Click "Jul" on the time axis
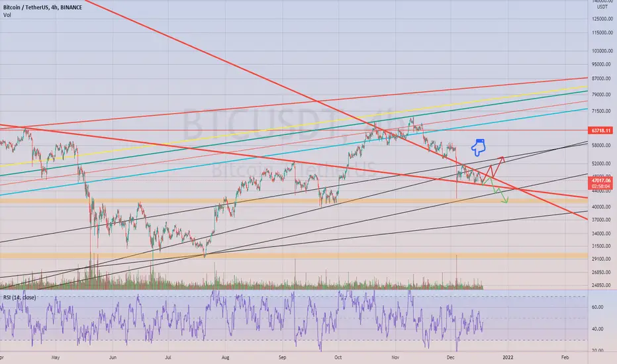617x364 pixels. point(168,357)
